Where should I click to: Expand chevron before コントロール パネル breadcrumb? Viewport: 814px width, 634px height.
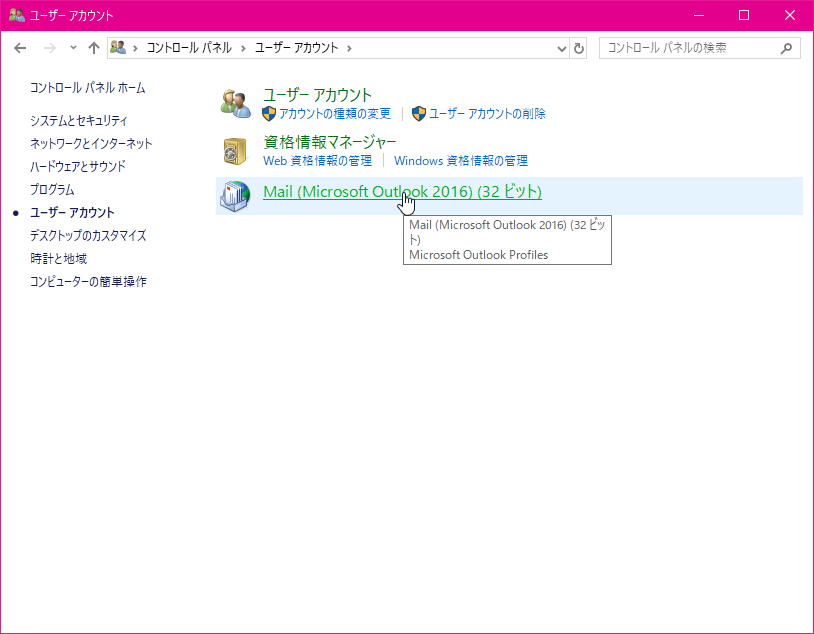[135, 48]
